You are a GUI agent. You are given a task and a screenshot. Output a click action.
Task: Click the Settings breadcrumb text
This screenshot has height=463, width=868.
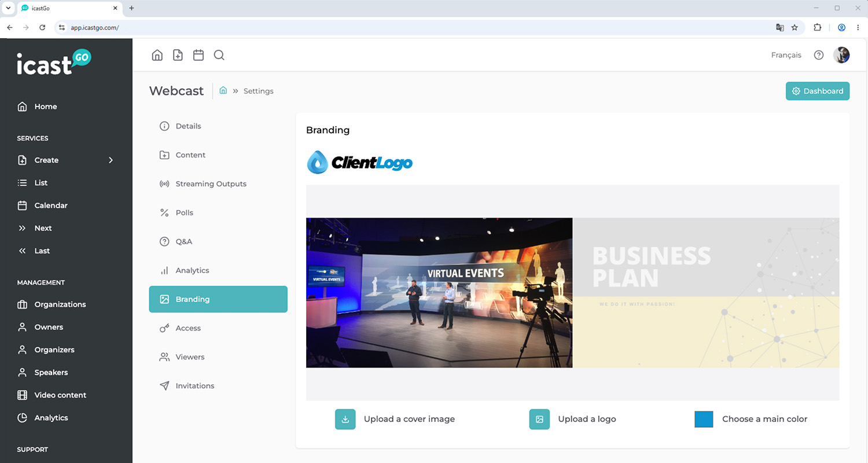click(258, 91)
